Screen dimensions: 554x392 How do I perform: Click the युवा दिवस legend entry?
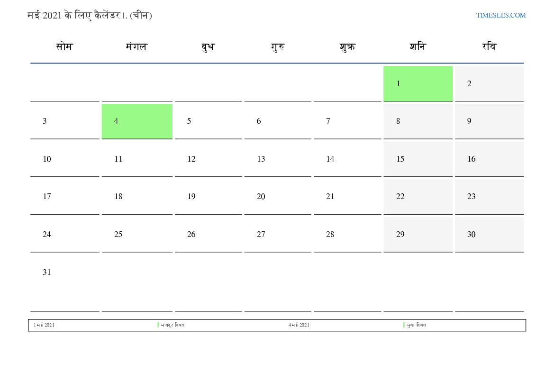click(x=417, y=325)
